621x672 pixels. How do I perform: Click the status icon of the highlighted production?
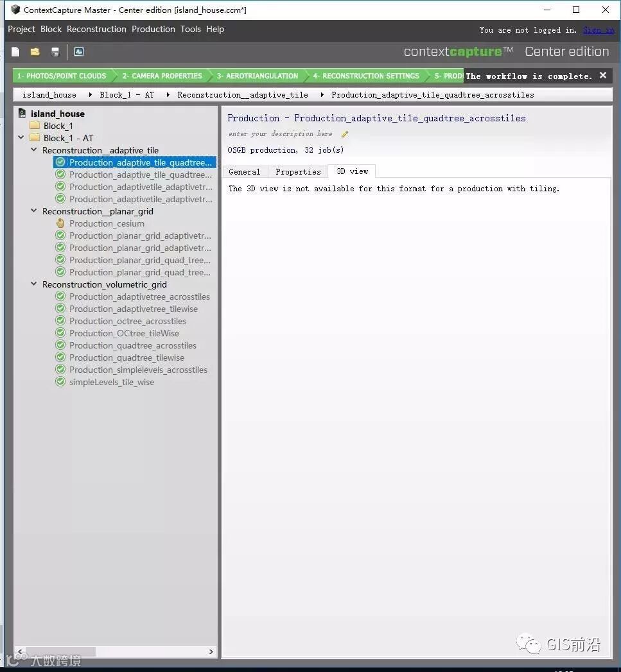[60, 162]
